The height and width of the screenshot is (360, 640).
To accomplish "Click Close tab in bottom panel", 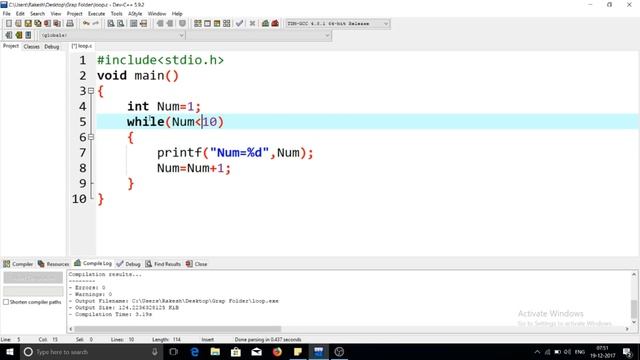I will pos(197,264).
